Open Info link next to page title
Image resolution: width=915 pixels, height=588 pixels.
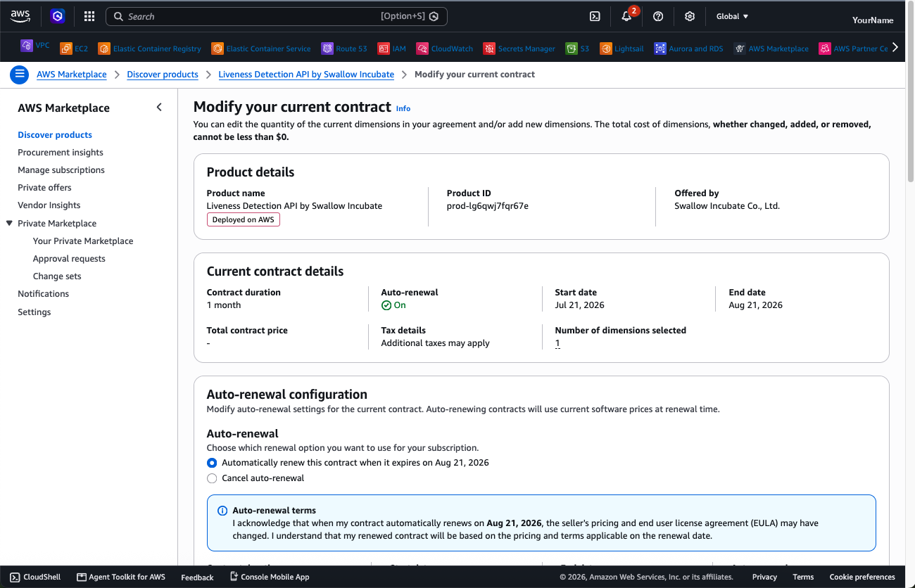(403, 108)
